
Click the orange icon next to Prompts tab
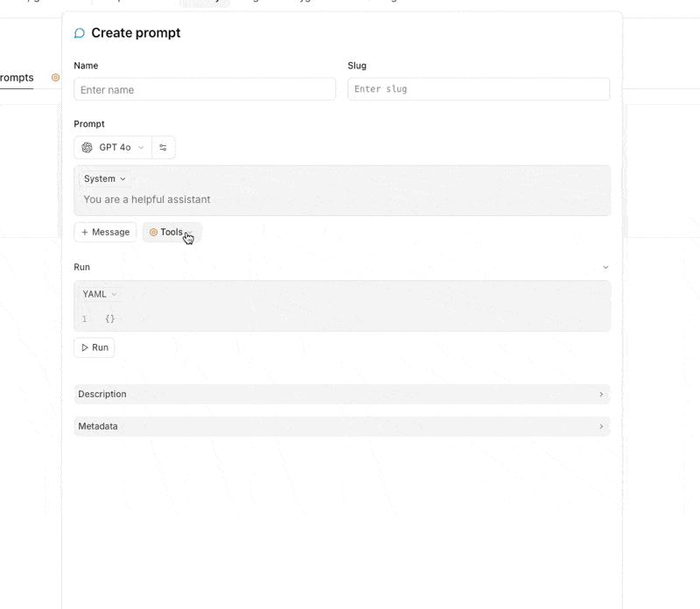[x=55, y=78]
